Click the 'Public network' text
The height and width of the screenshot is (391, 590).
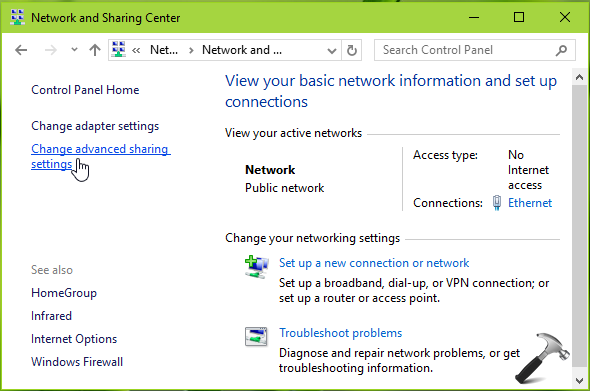[284, 188]
